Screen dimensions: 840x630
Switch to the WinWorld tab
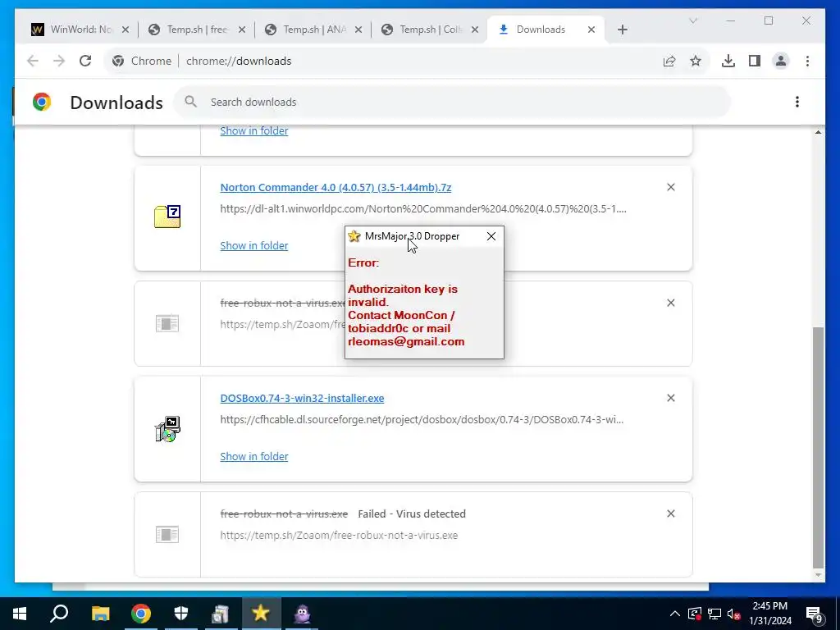[x=80, y=30]
